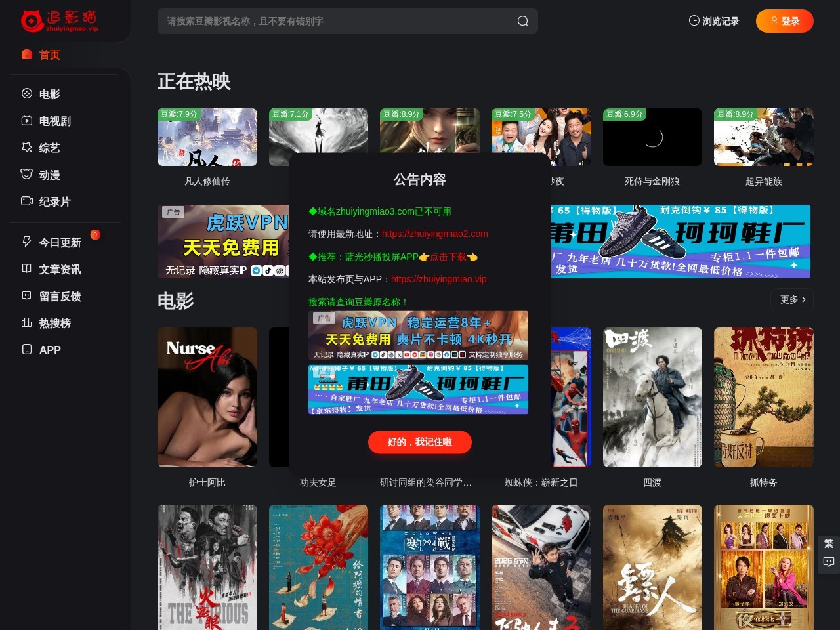Open link https://zhuiyingmiao.vip in the announcement
Screen dimensions: 840x630
point(439,279)
